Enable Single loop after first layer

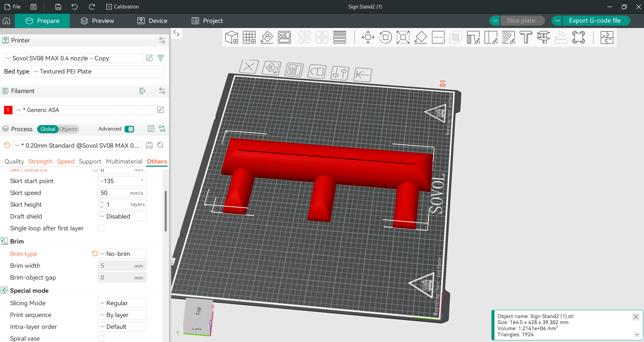point(101,228)
